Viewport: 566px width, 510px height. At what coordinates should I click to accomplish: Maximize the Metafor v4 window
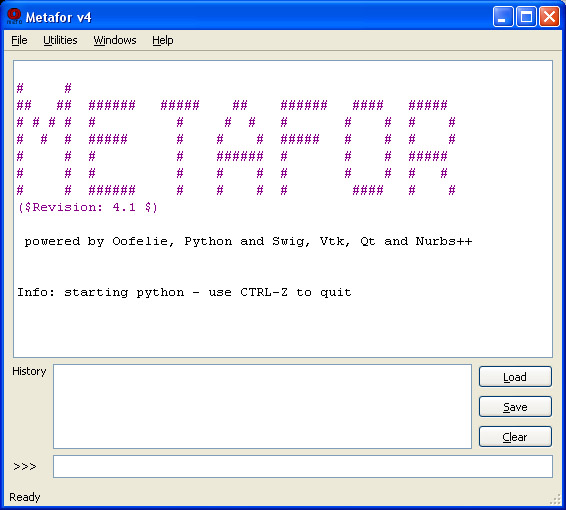[x=526, y=17]
